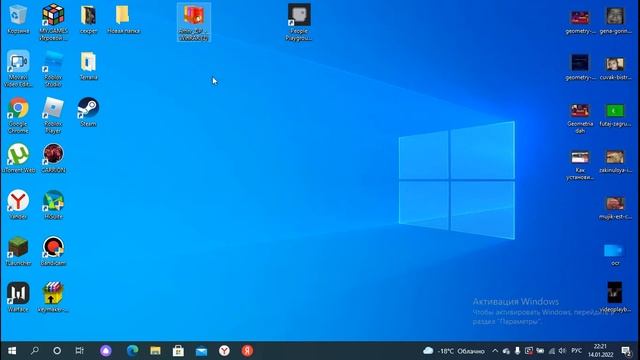Viewport: 640px width, 360px height.
Task: Click microphone icon in system tray
Action: point(517,351)
